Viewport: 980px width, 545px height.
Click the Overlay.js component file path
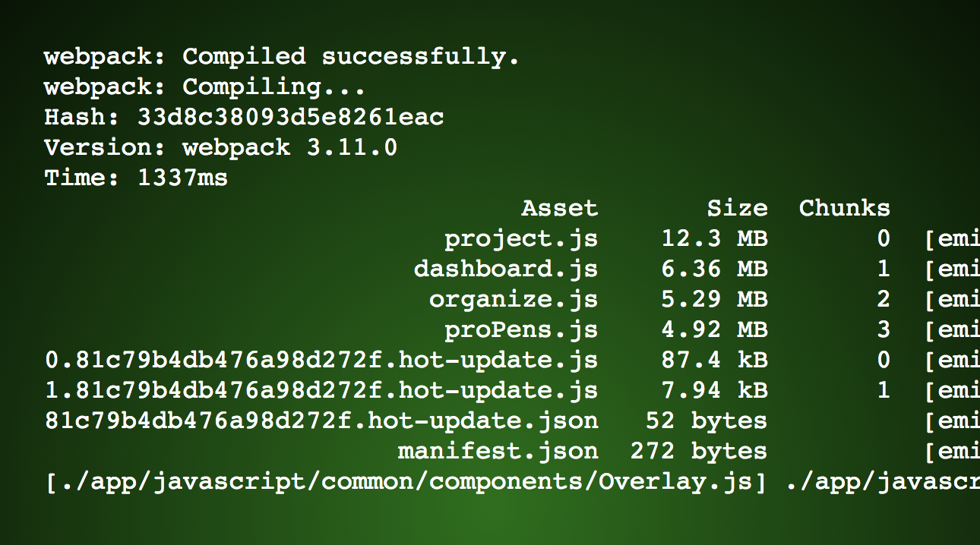coord(406,482)
